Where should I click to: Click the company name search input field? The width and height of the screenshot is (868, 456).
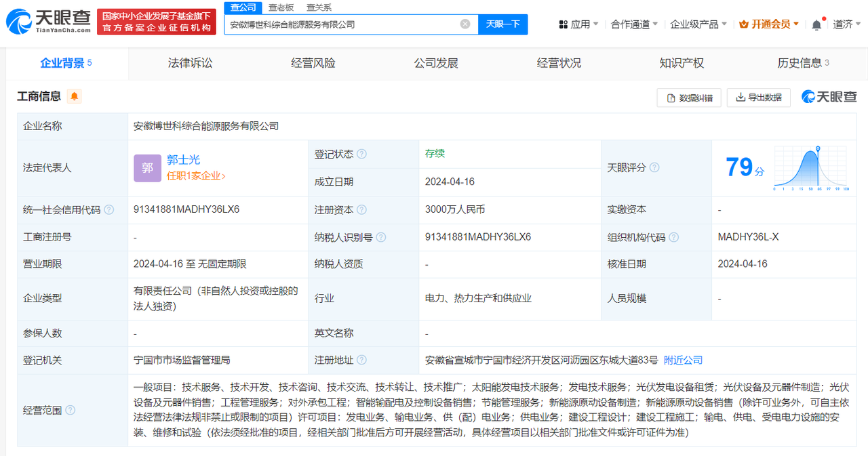pos(342,24)
